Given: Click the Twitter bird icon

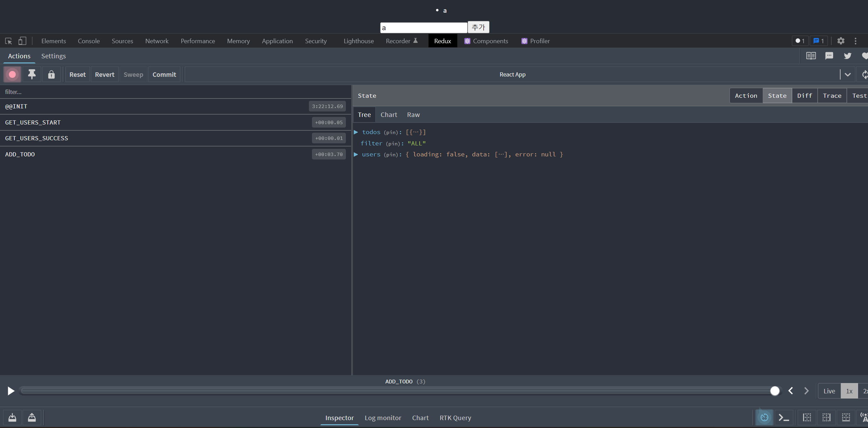Looking at the screenshot, I should pyautogui.click(x=847, y=56).
